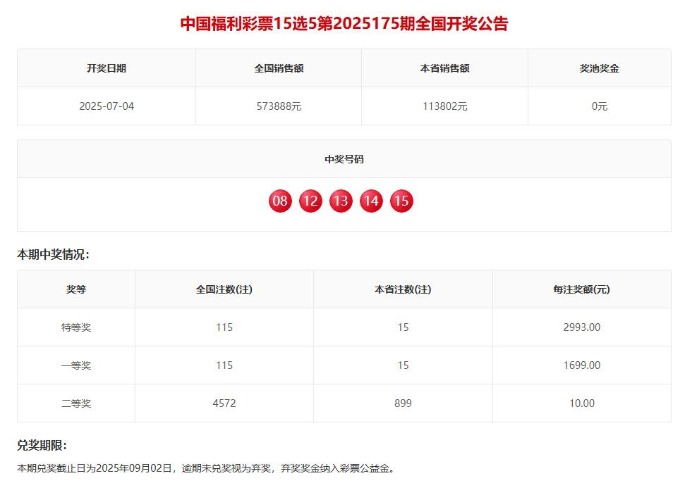Screen dimensions: 685x483
Task: Select provincial sales value 113802元
Action: (x=445, y=106)
